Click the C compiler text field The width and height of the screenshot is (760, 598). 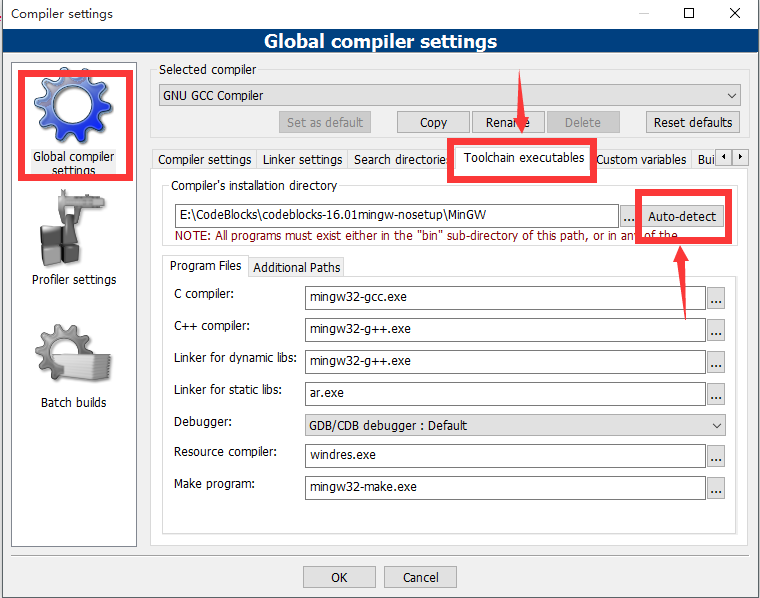point(504,298)
